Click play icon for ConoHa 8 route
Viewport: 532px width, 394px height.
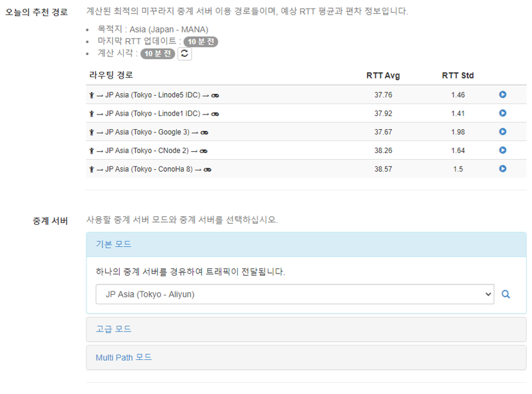(x=503, y=168)
